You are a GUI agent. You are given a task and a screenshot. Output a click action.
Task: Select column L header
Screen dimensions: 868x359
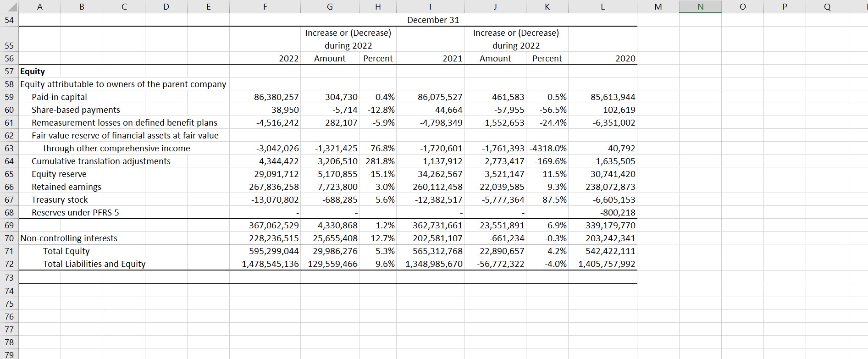pos(603,6)
